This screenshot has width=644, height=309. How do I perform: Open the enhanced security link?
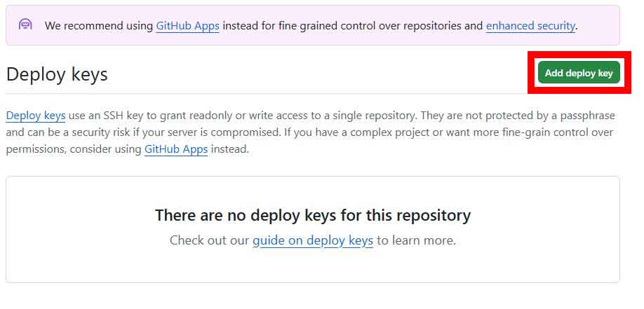pyautogui.click(x=530, y=25)
